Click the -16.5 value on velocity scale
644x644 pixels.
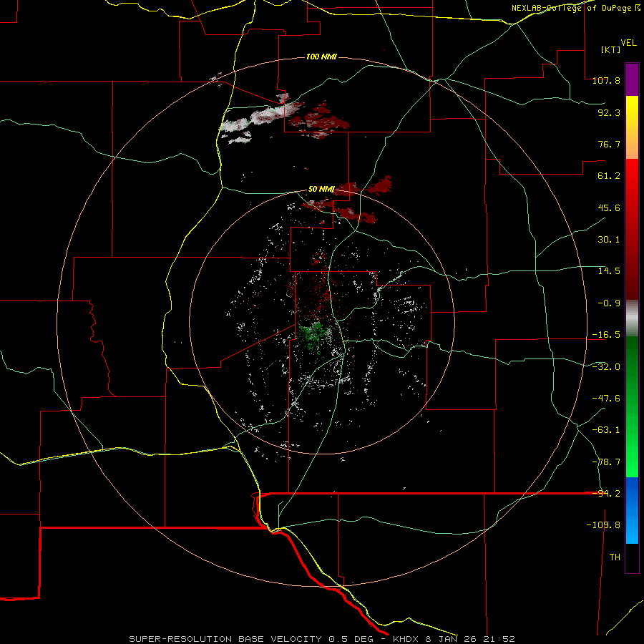tap(606, 335)
